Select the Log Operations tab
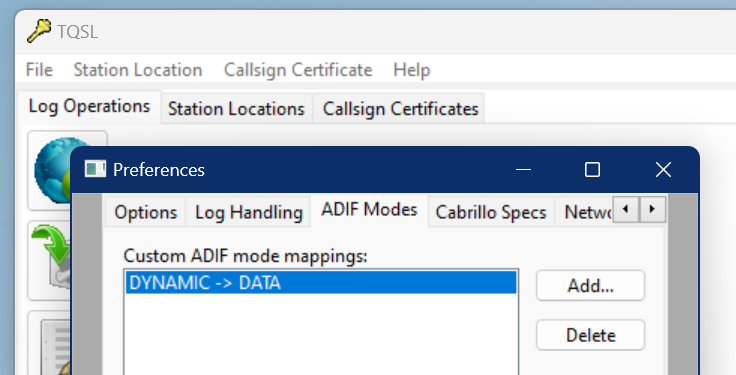This screenshot has width=736, height=375. coord(89,107)
